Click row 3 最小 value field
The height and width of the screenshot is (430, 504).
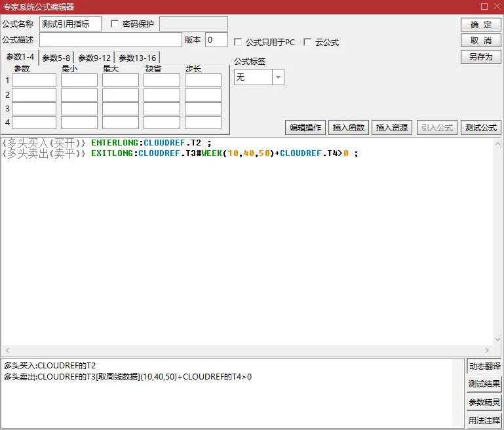pyautogui.click(x=79, y=109)
